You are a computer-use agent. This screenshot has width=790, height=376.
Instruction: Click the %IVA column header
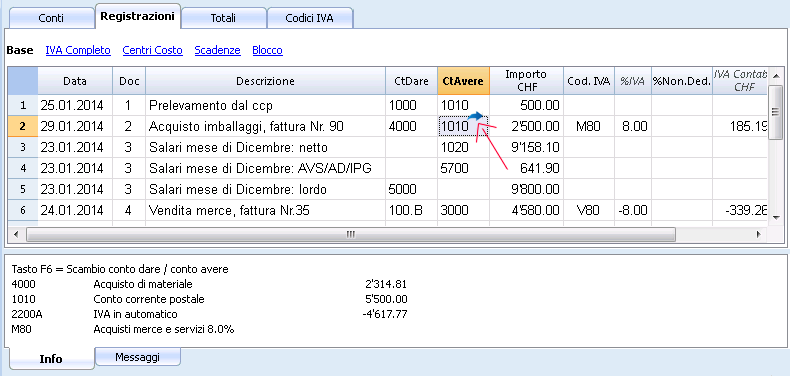(632, 81)
